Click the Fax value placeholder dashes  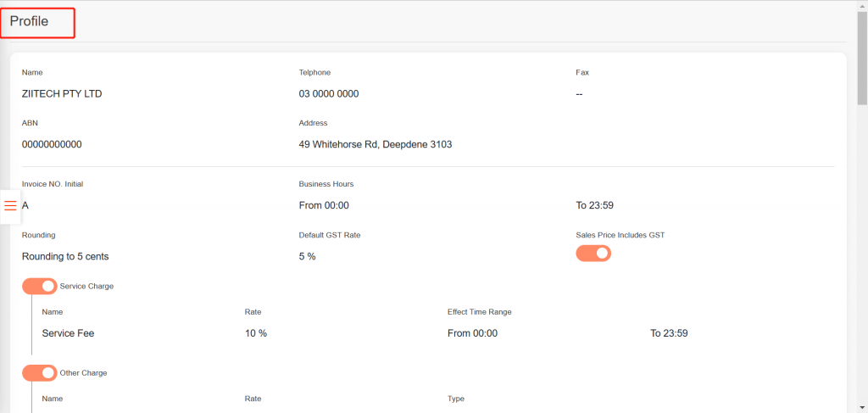click(x=579, y=94)
